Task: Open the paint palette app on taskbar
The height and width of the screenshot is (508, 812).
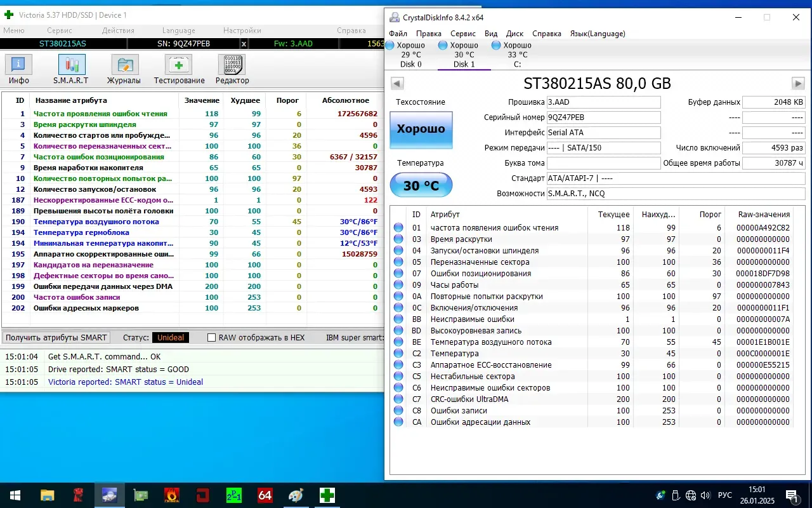Action: coord(296,495)
